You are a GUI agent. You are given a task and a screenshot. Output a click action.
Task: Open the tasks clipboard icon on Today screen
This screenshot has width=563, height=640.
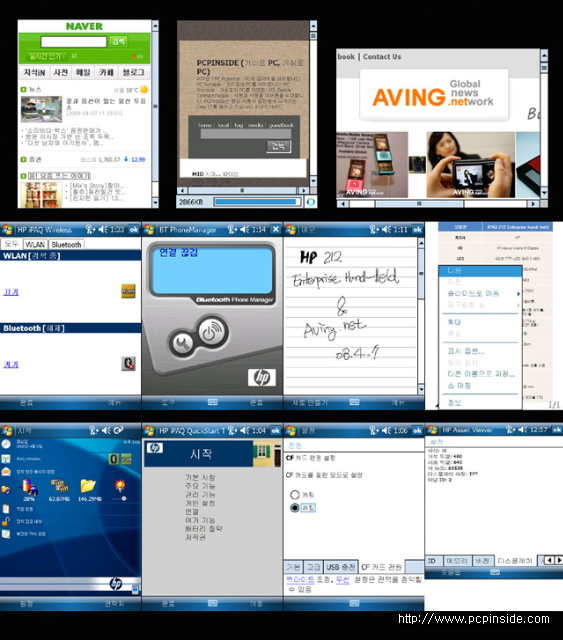[6, 509]
